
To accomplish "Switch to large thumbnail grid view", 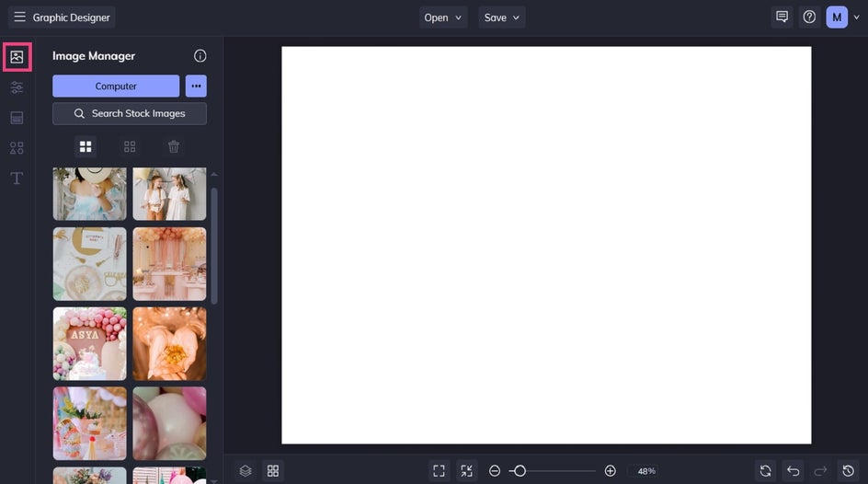I will pyautogui.click(x=86, y=146).
